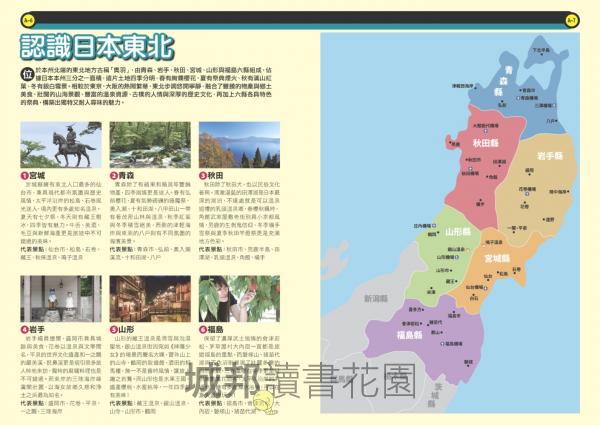Click the red number 4 badge beside 岩手

(x=25, y=327)
